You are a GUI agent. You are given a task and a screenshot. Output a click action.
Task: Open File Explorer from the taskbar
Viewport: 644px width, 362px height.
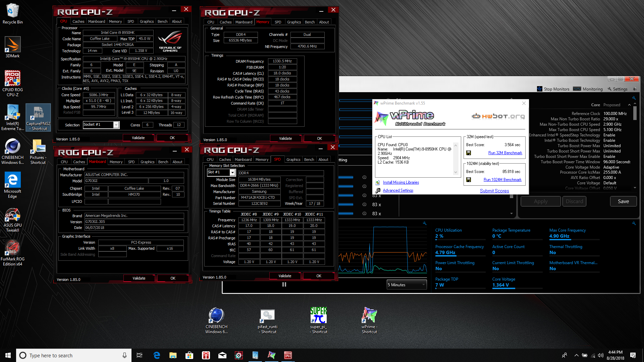173,355
